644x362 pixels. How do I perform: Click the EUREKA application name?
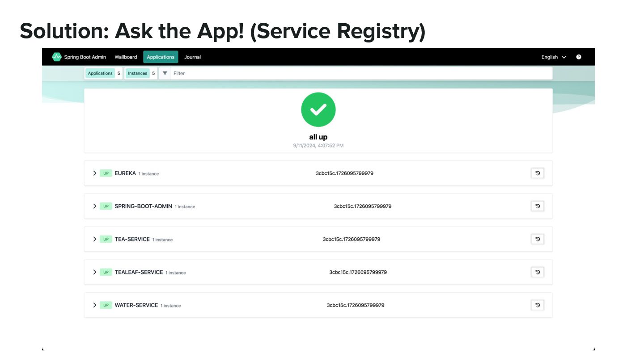click(x=125, y=173)
